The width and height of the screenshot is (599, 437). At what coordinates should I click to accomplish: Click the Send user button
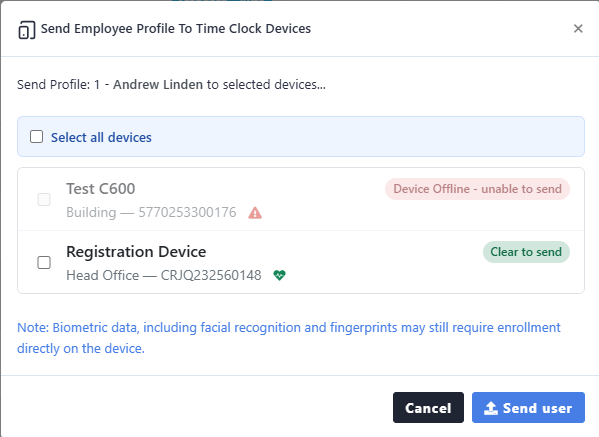(528, 408)
